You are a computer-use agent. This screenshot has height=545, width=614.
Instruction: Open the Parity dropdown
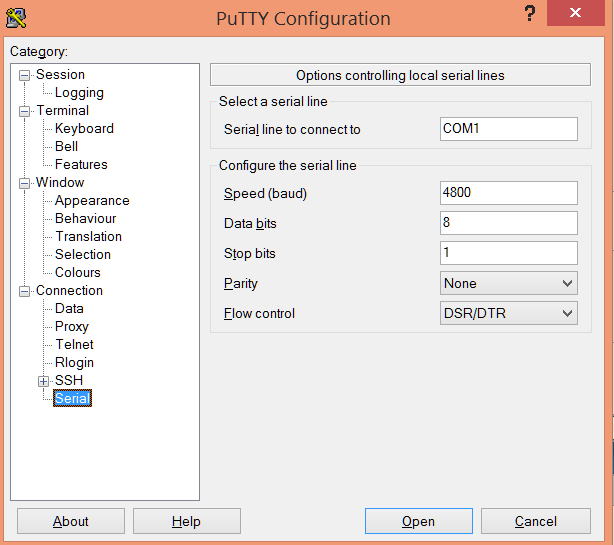coord(509,284)
